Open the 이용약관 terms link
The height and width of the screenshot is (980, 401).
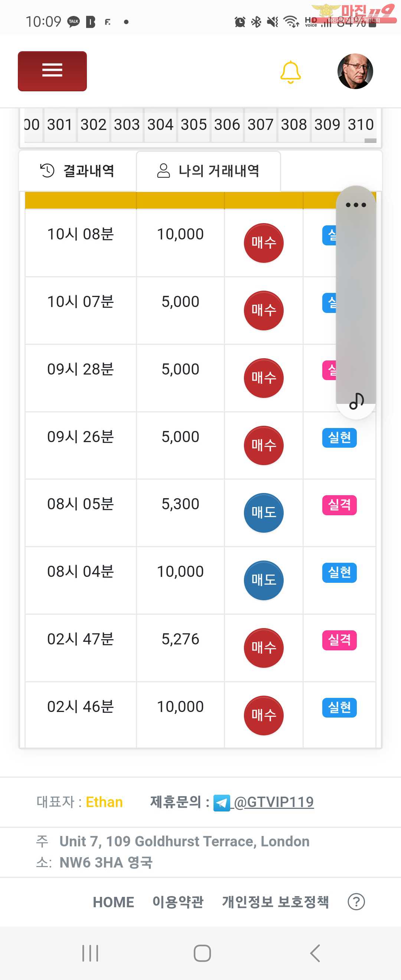[x=178, y=902]
